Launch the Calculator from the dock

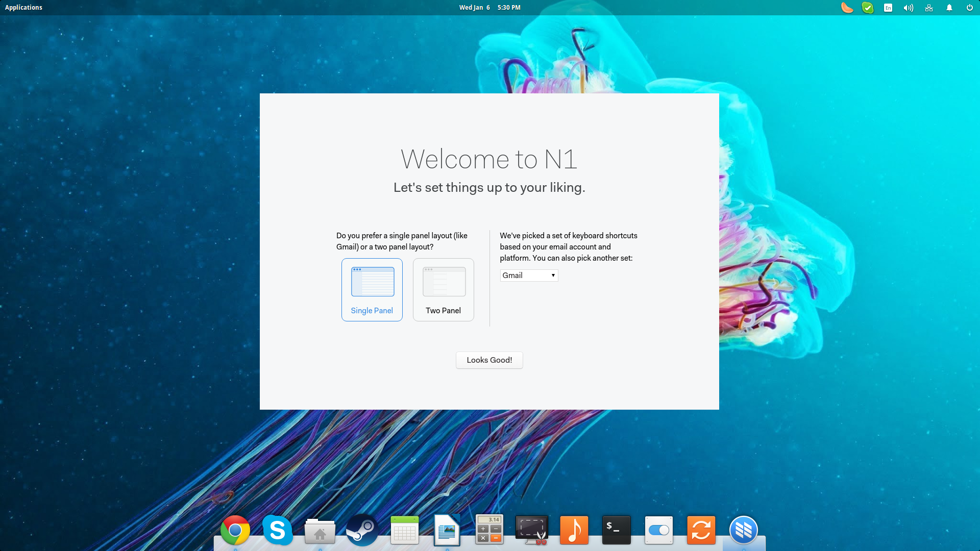click(x=489, y=530)
